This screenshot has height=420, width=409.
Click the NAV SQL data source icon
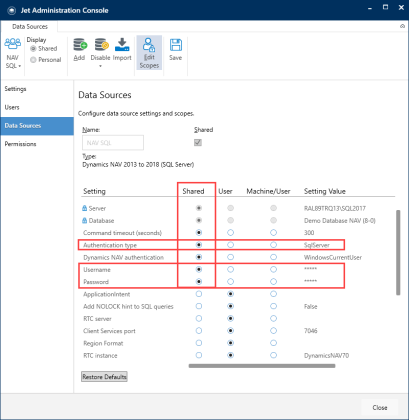pyautogui.click(x=12, y=44)
